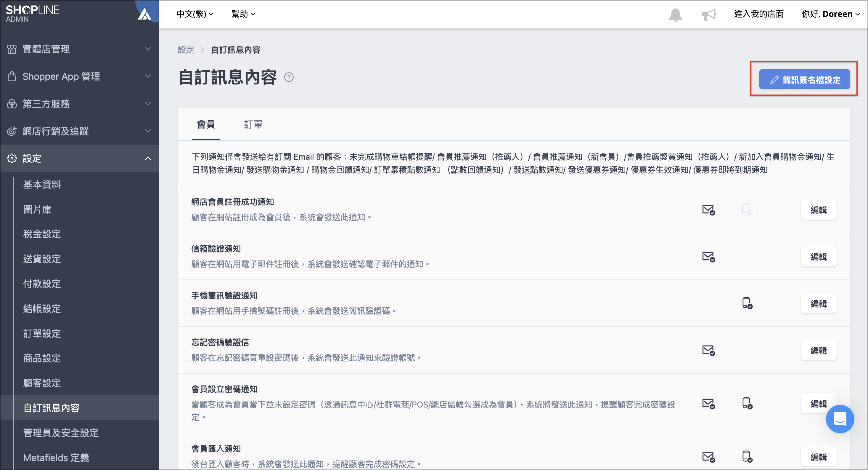Open 顧客設定 in settings menu
This screenshot has height=470, width=868.
coord(42,383)
